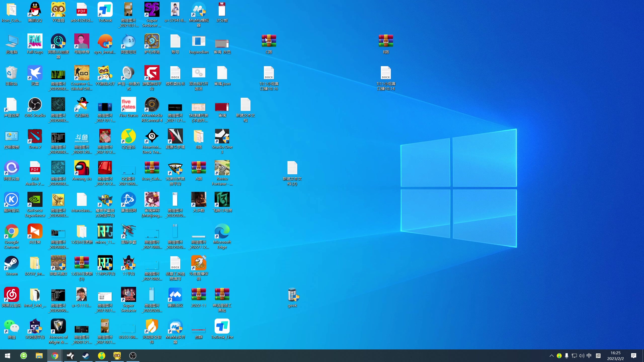The width and height of the screenshot is (644, 362).
Task: Switch to Chrome in the taskbar
Action: click(55, 356)
